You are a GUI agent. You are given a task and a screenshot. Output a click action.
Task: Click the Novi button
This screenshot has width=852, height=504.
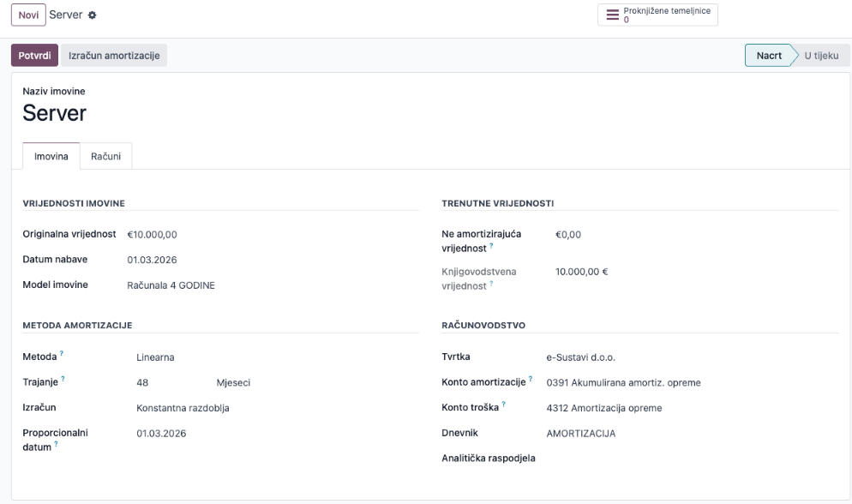click(x=29, y=15)
